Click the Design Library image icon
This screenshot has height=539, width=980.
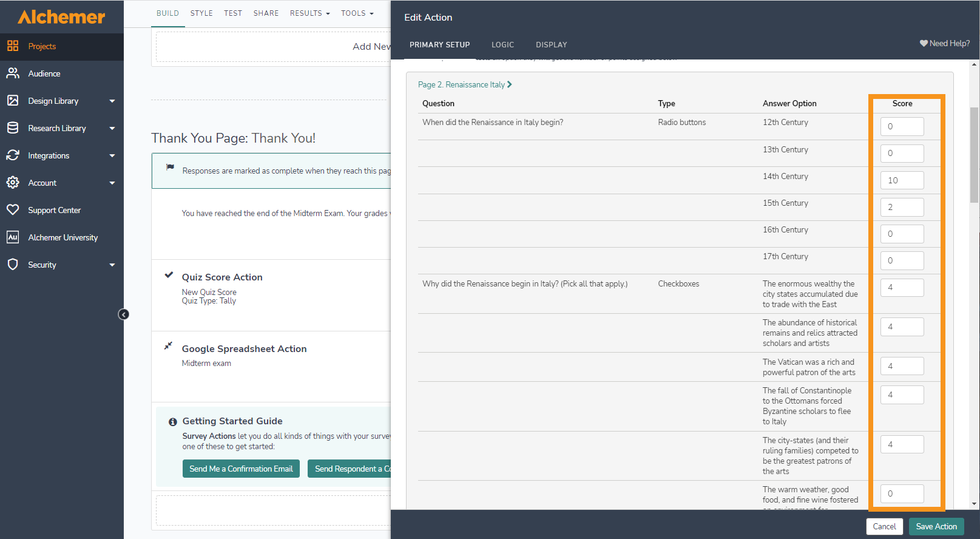tap(13, 101)
